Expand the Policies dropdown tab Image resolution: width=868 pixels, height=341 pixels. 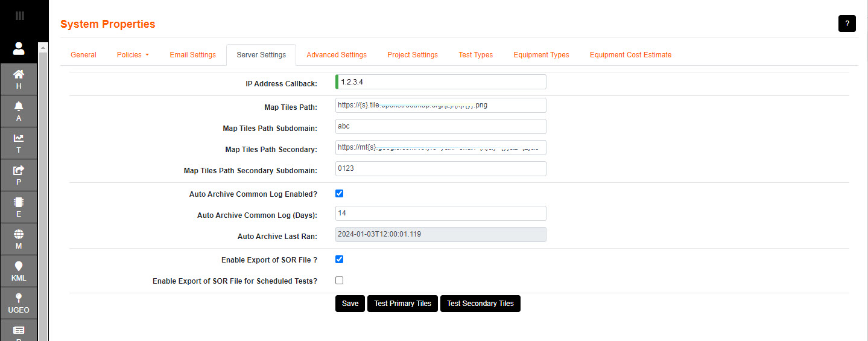coord(133,55)
